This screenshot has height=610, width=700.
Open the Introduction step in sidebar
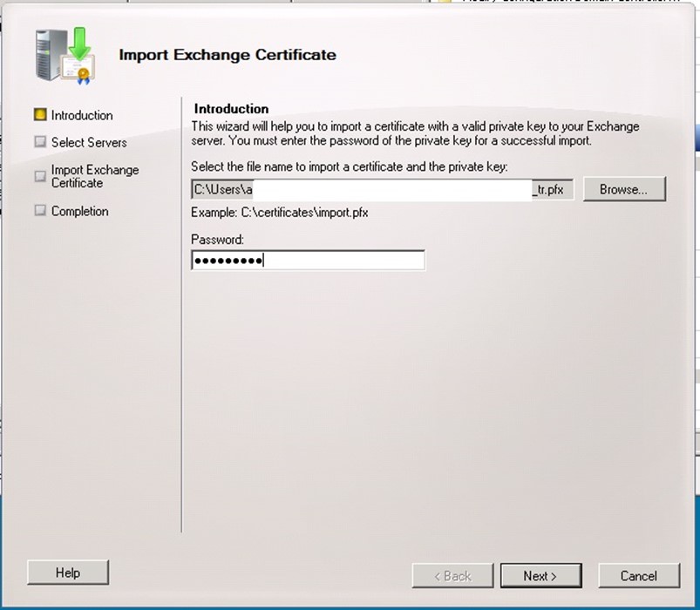click(x=82, y=115)
